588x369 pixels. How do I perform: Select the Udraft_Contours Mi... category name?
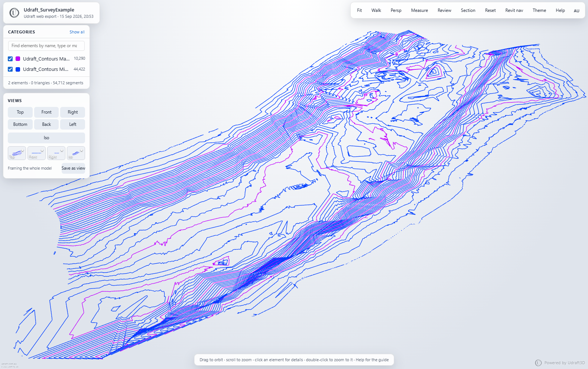pyautogui.click(x=46, y=69)
